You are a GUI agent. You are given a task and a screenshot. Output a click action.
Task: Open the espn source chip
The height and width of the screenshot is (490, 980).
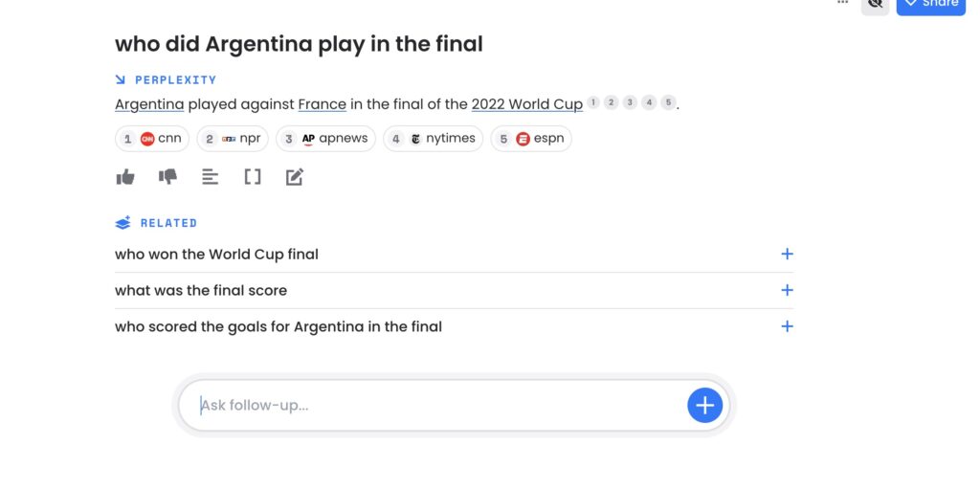pos(530,139)
